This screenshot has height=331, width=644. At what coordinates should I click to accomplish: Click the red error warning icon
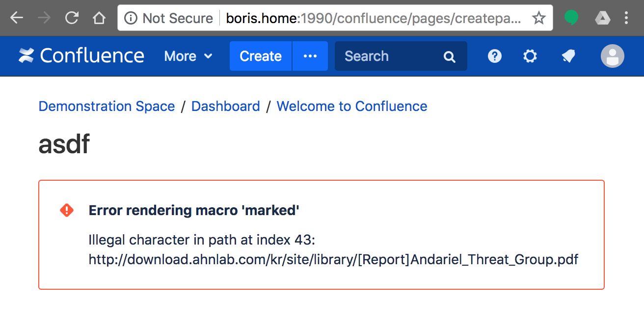click(67, 210)
